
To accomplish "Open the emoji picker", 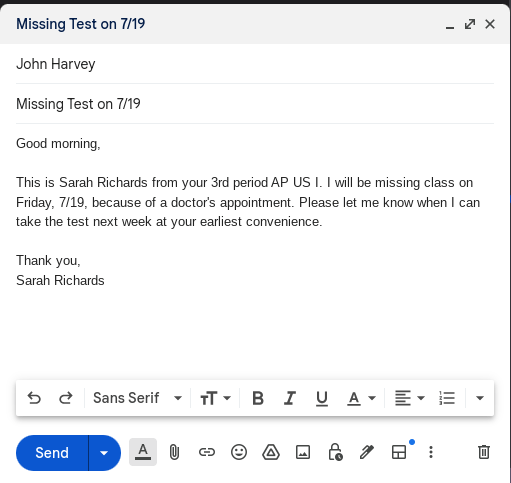I will point(239,452).
